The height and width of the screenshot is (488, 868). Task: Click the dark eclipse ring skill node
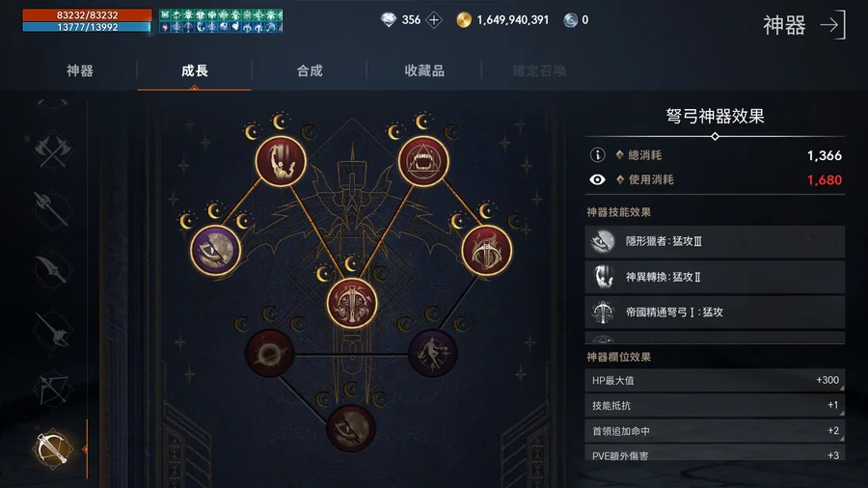pyautogui.click(x=270, y=354)
